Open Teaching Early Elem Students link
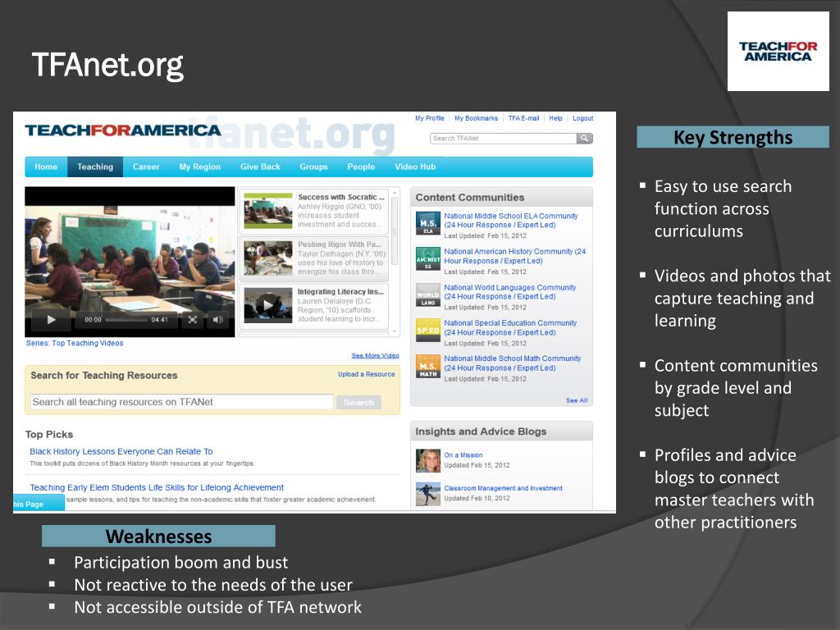 (157, 487)
